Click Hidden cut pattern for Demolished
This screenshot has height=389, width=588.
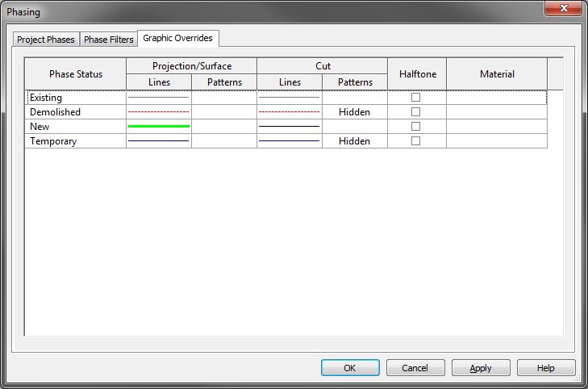[355, 112]
